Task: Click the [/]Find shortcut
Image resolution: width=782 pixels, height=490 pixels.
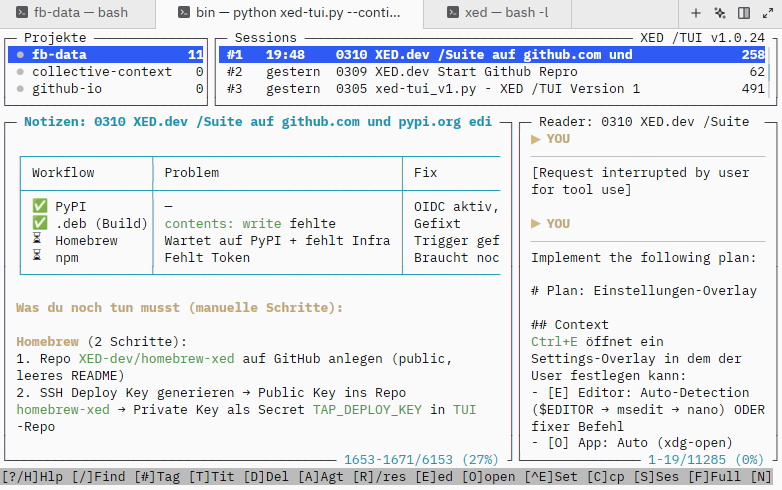Action: click(x=98, y=477)
